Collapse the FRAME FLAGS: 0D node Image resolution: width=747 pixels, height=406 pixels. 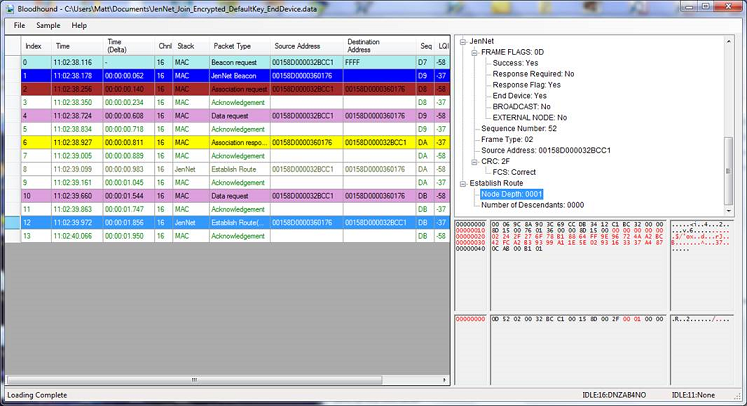pyautogui.click(x=474, y=51)
